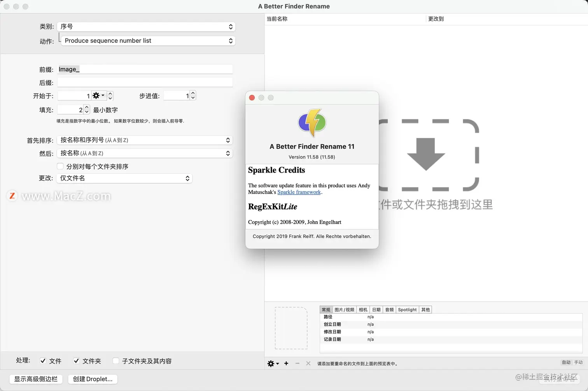
Task: Click the plus icon to add files
Action: pos(286,363)
